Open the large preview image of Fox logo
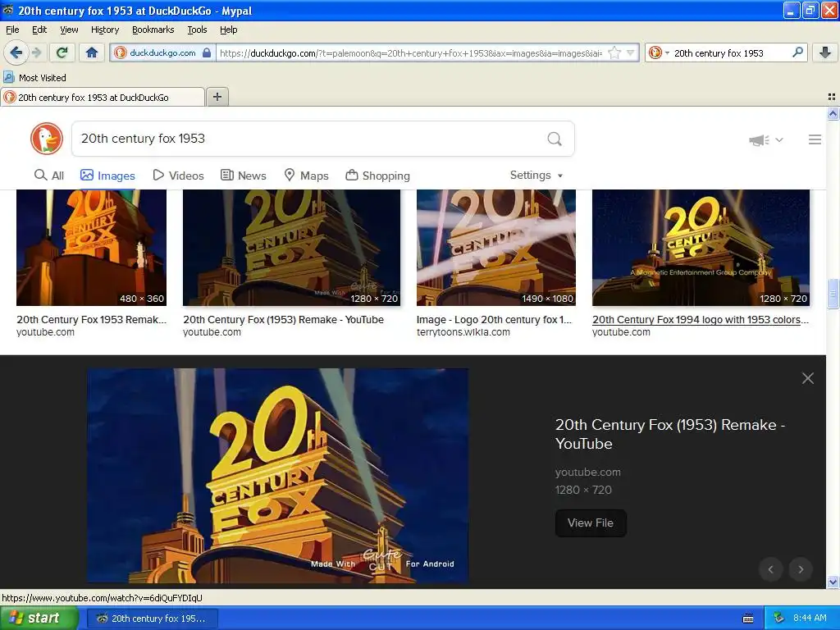840x630 pixels. point(278,475)
